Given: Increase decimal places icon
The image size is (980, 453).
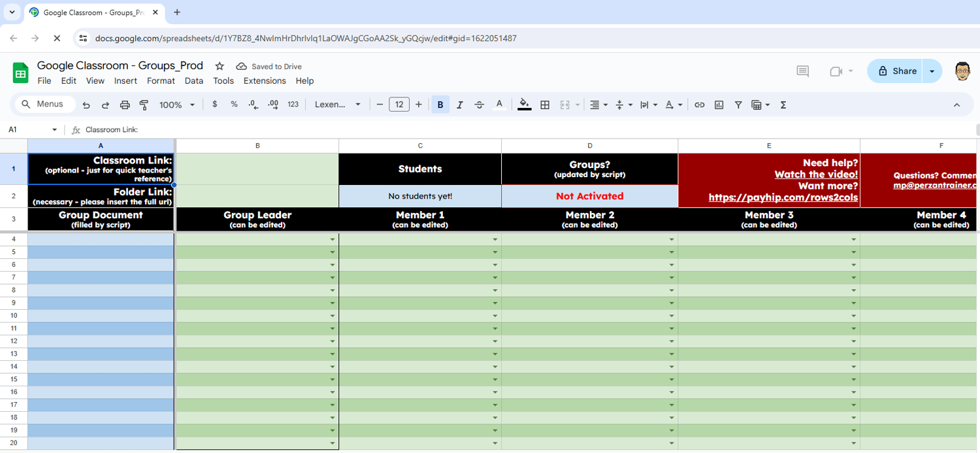Looking at the screenshot, I should [273, 105].
